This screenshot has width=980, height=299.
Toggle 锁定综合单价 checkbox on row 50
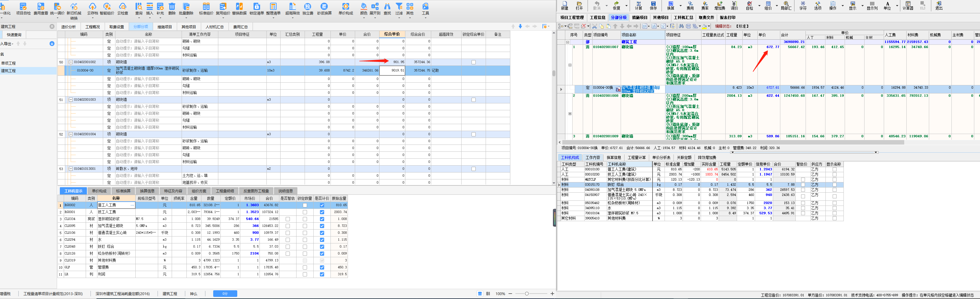point(474,62)
